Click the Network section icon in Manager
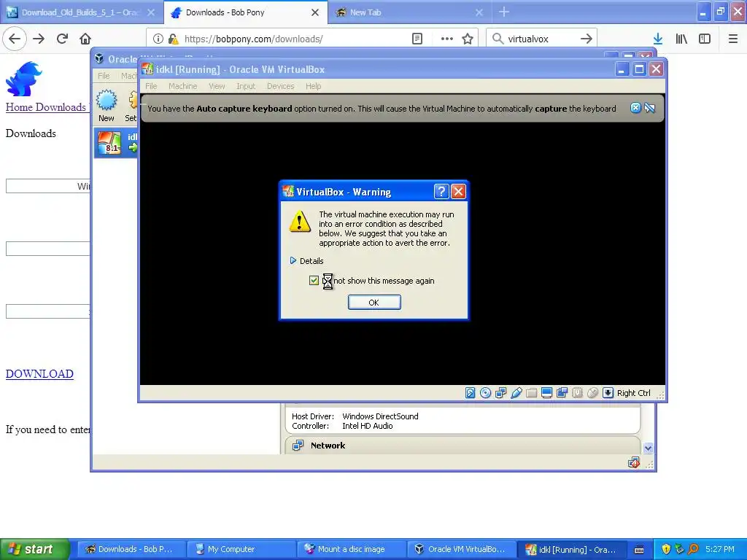Image resolution: width=747 pixels, height=560 pixels. pyautogui.click(x=298, y=446)
